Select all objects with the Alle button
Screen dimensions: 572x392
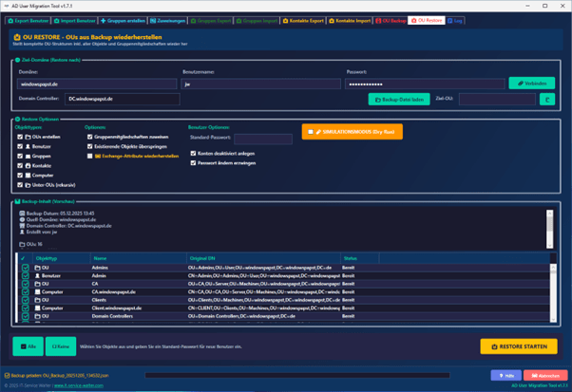(x=28, y=346)
